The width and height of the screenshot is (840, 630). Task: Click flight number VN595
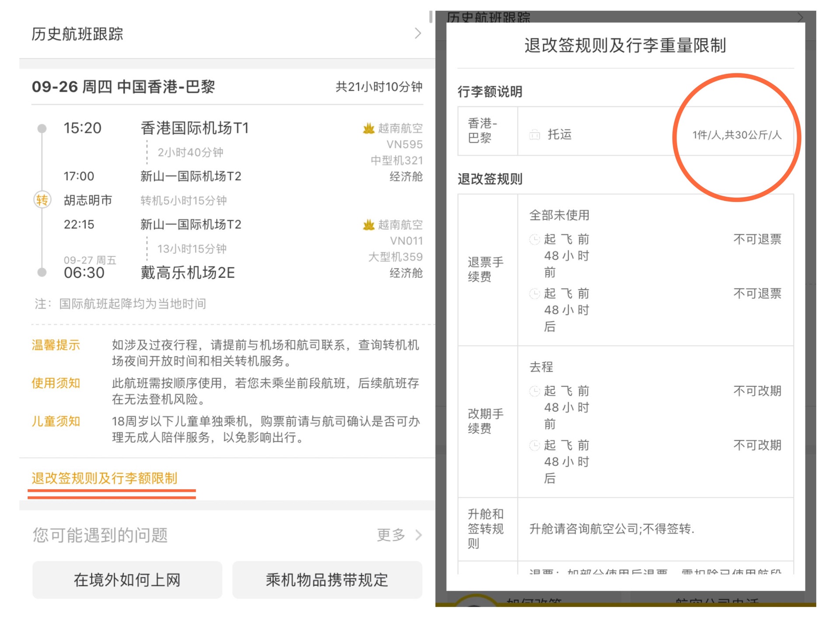(x=404, y=144)
